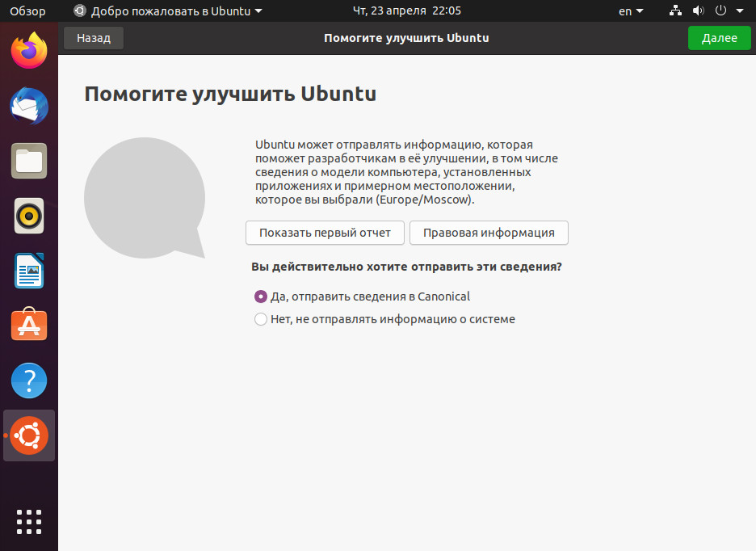Open Ubuntu Software store icon

pos(29,325)
